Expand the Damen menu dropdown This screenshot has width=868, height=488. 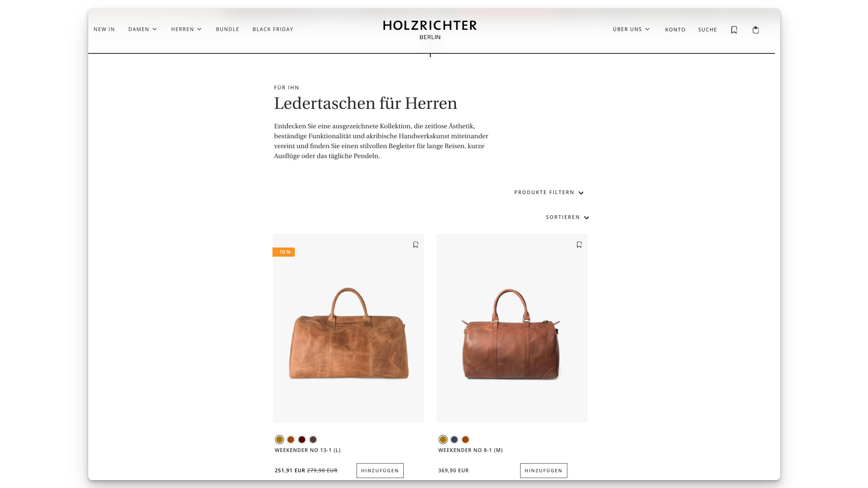coord(142,29)
